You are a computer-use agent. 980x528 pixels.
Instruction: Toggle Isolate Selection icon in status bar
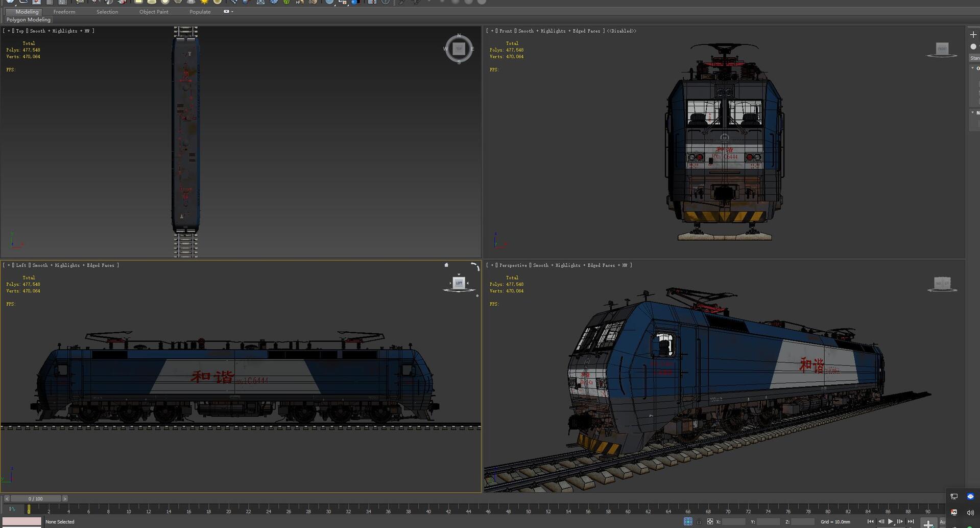click(688, 521)
